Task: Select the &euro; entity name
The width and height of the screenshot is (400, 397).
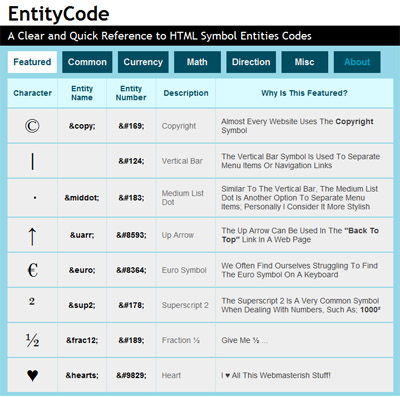Action: point(82,270)
